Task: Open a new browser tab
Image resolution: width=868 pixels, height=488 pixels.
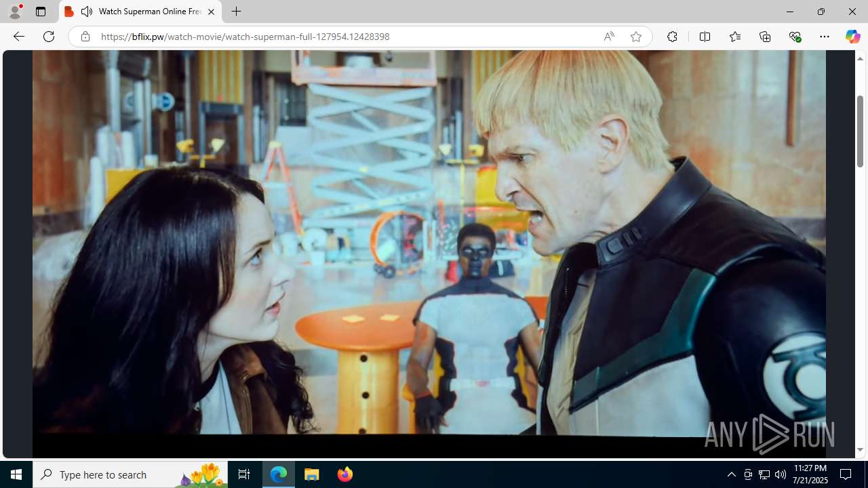Action: coord(236,12)
